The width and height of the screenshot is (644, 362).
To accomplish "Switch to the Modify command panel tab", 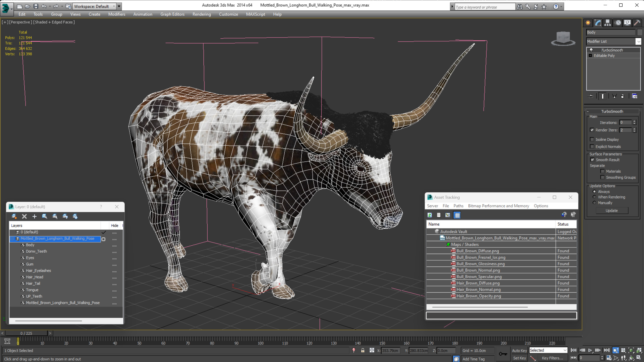I will point(598,23).
